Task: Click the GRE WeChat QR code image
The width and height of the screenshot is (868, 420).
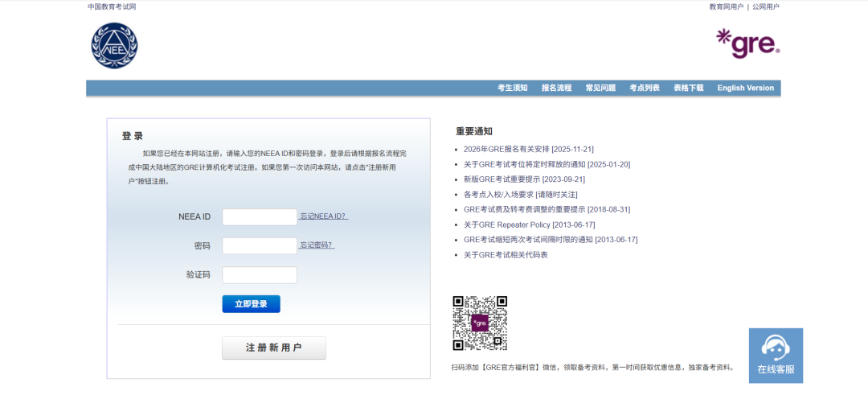Action: pos(480,323)
